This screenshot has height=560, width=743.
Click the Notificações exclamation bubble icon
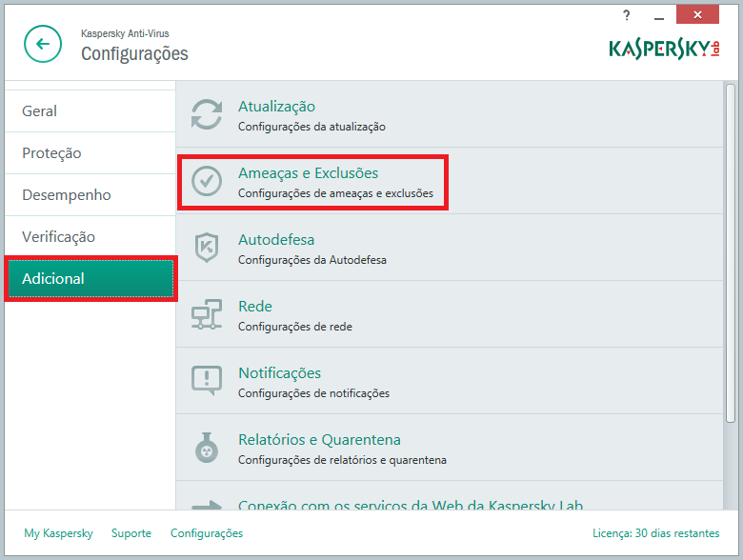pos(207,381)
